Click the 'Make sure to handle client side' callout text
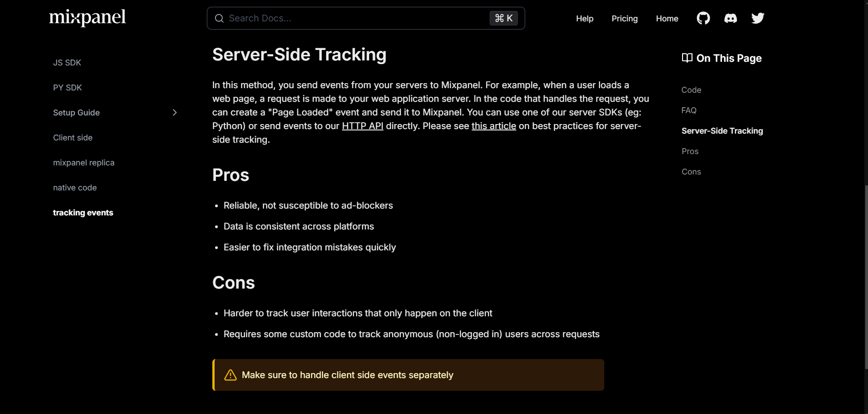This screenshot has height=414, width=868. (347, 375)
